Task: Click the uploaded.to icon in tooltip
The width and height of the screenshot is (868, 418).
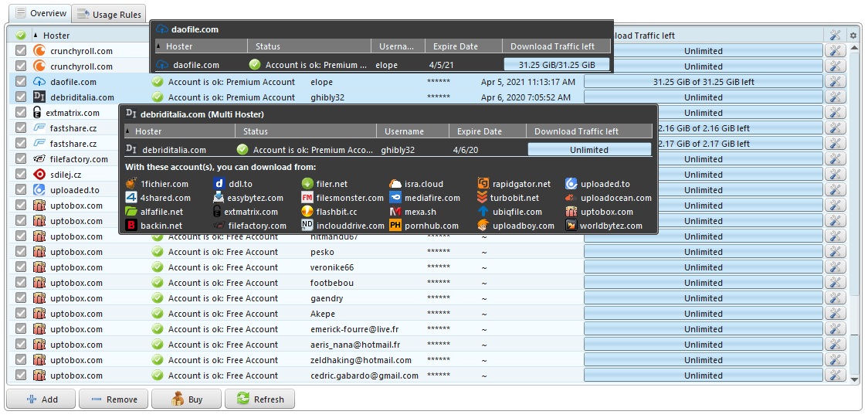Action: (571, 184)
